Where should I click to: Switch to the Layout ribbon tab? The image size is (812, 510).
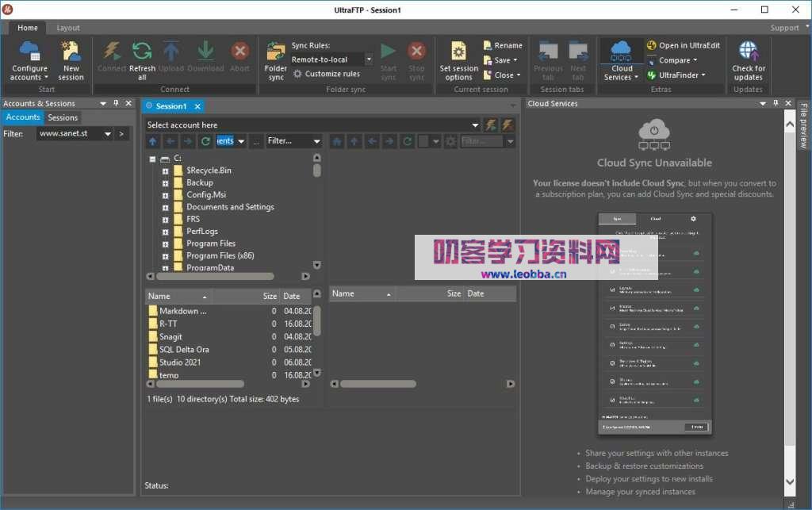tap(67, 27)
